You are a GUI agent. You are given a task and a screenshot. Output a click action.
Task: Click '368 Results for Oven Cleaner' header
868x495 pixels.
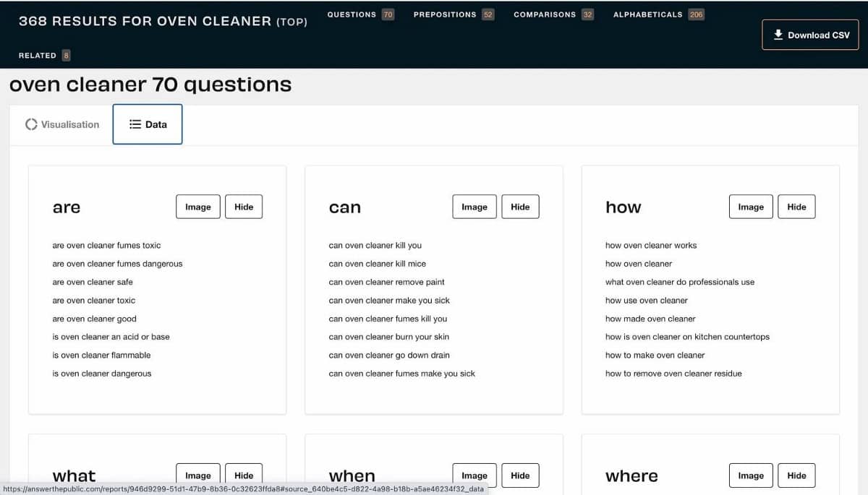point(163,21)
